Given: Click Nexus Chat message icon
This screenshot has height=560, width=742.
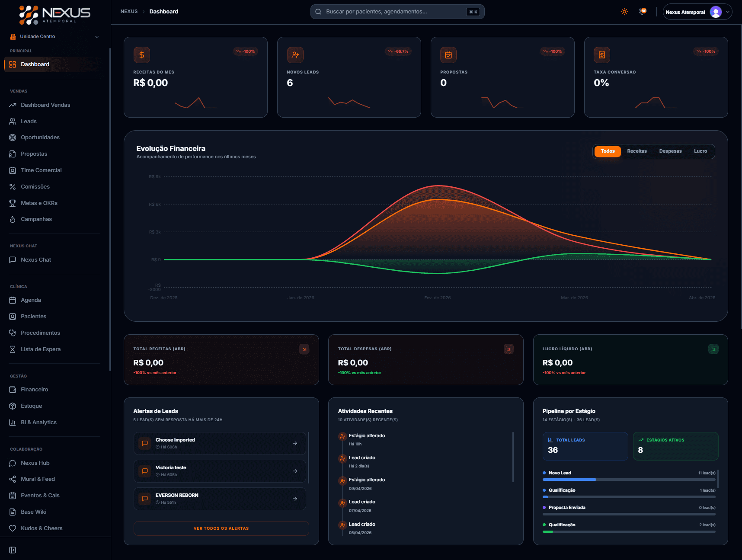Looking at the screenshot, I should tap(13, 260).
